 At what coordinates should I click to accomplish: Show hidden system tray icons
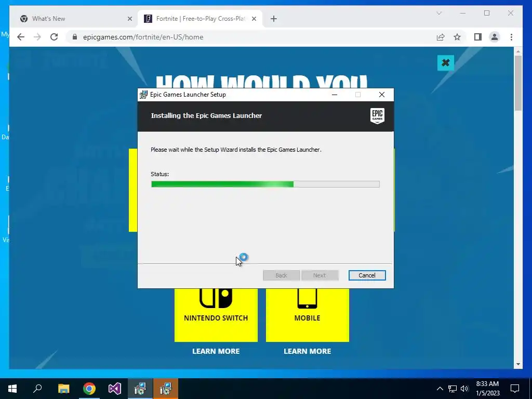pos(440,389)
